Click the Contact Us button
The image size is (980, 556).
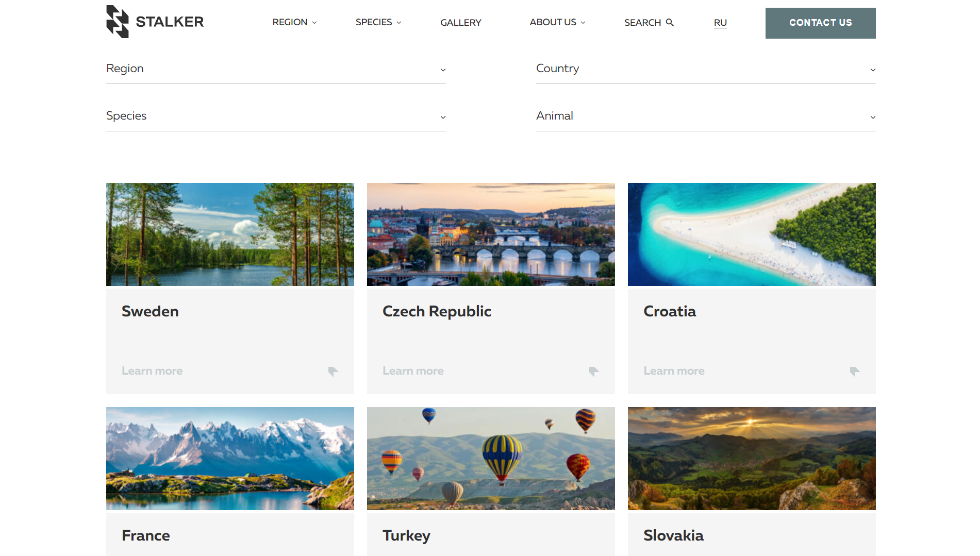(821, 23)
